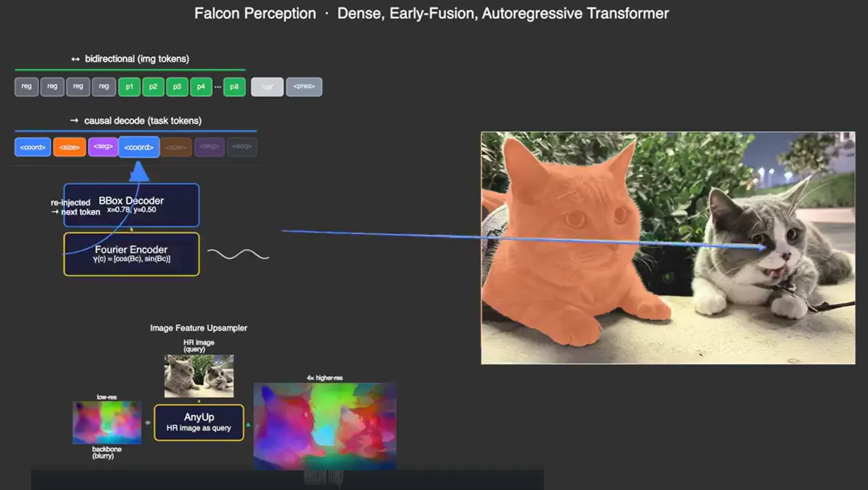Click the <pres> token chip
The height and width of the screenshot is (490, 868).
[x=304, y=87]
